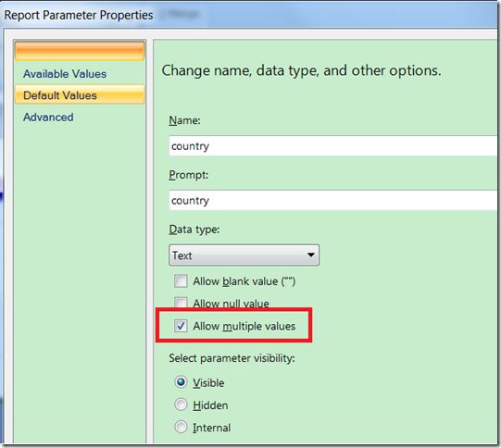Viewport: 501px width, 448px height.
Task: Select the Visible radio button
Action: click(x=181, y=382)
